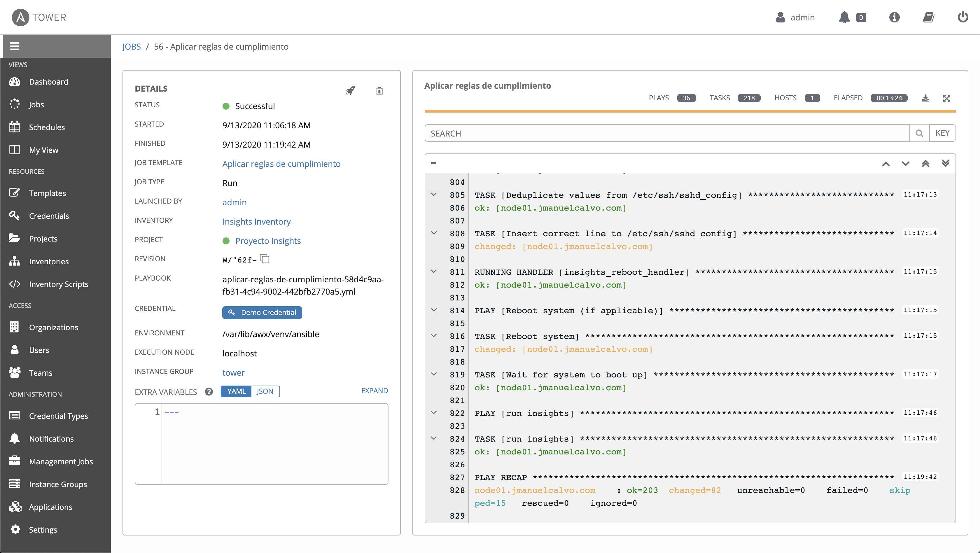Jump to bottom of output
This screenshot has width=980, height=553.
click(945, 164)
